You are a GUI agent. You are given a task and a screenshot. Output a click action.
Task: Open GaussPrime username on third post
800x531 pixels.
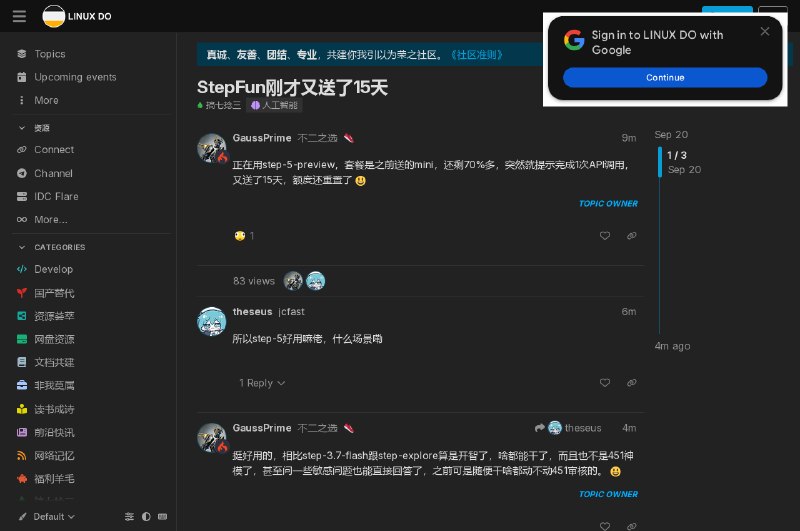(x=262, y=428)
